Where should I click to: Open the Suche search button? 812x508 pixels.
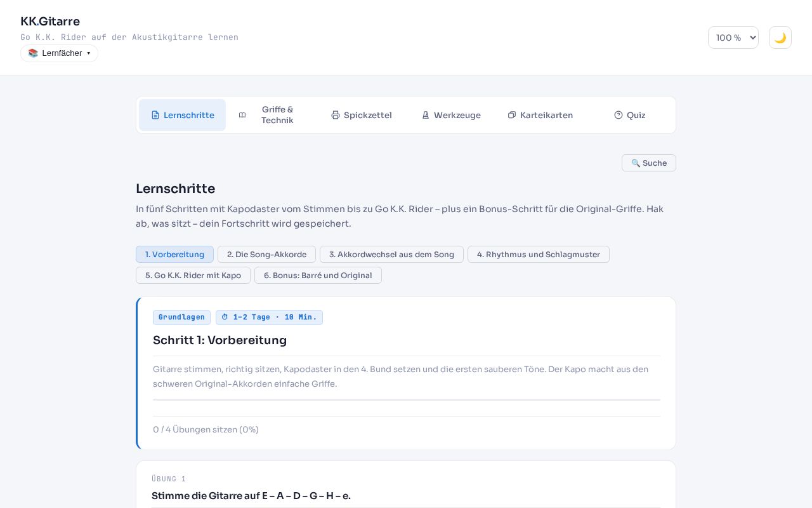click(x=649, y=163)
